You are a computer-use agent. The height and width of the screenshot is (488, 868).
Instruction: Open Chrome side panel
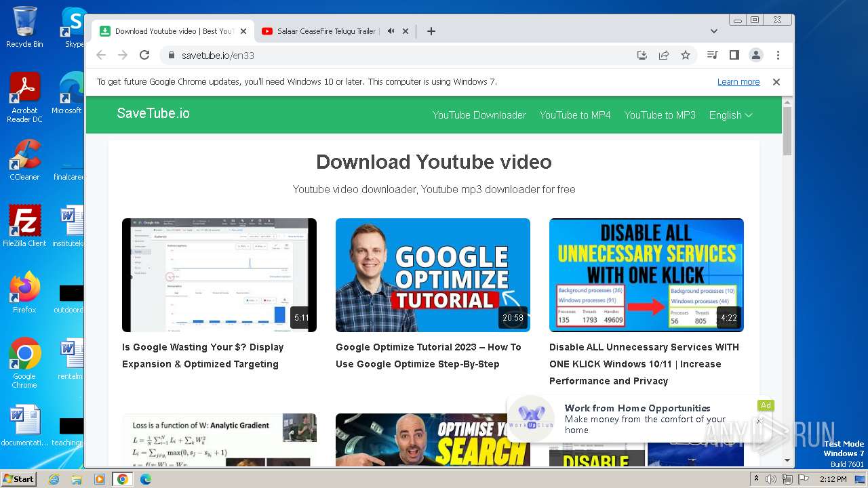click(734, 56)
